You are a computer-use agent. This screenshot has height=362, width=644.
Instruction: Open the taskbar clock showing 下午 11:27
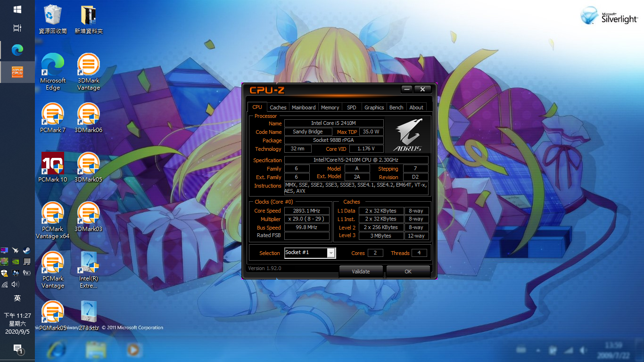click(17, 323)
